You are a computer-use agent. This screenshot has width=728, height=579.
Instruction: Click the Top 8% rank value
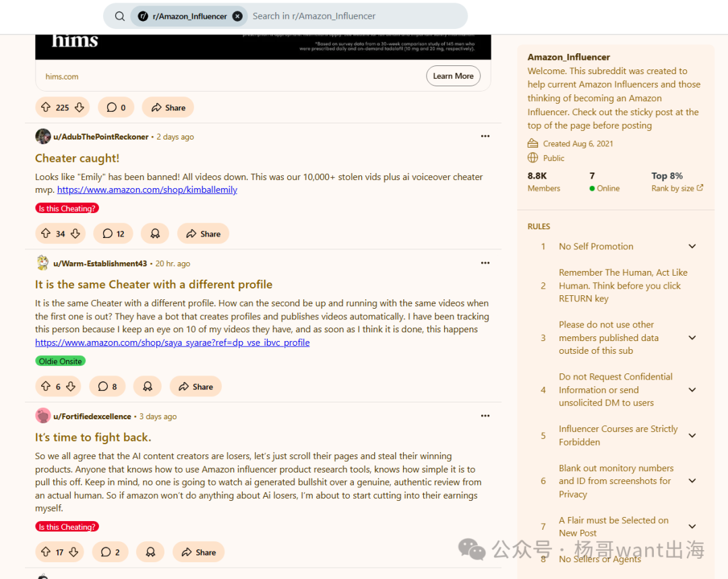coord(667,176)
